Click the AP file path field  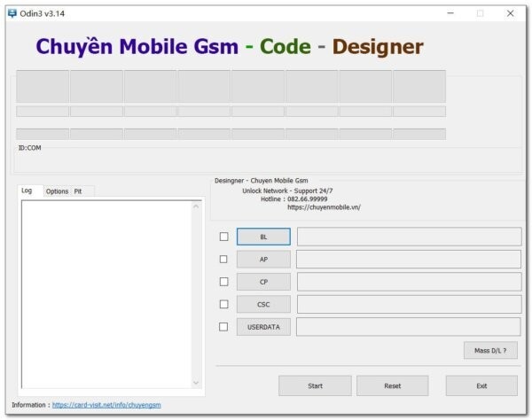click(x=409, y=260)
